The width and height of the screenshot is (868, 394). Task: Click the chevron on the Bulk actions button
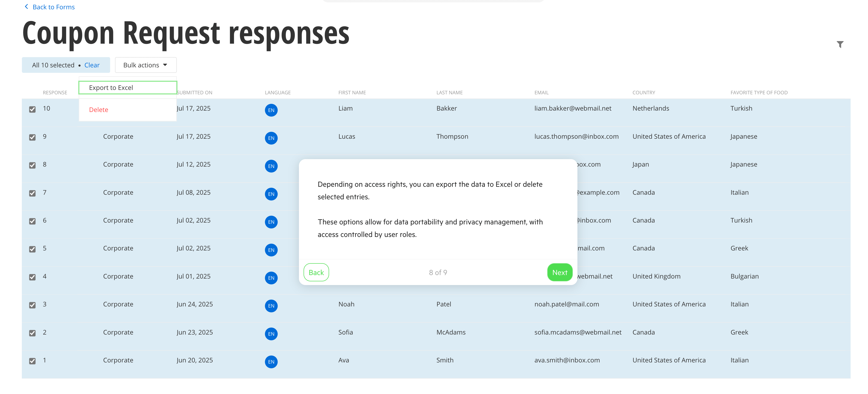tap(165, 65)
